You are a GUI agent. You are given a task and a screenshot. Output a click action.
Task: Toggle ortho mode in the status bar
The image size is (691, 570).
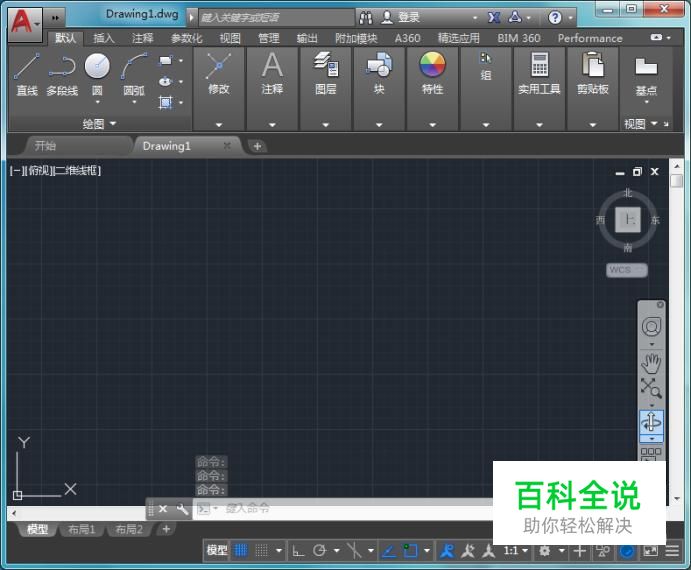(x=298, y=550)
